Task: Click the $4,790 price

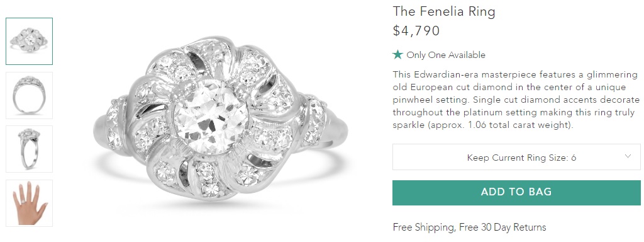Action: click(416, 31)
